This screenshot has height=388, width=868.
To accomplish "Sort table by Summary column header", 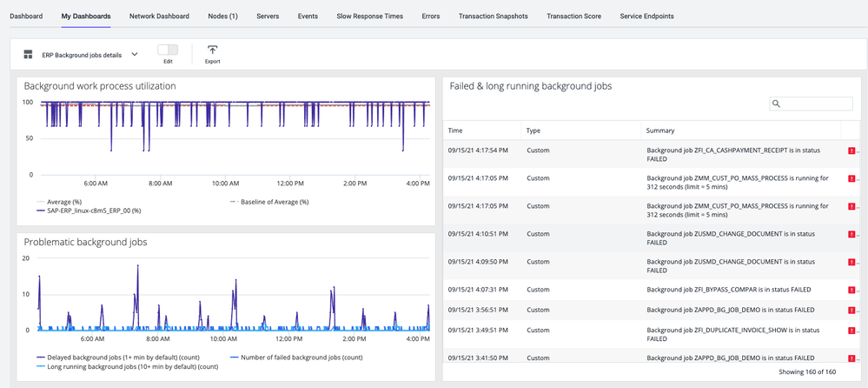I will [x=661, y=130].
